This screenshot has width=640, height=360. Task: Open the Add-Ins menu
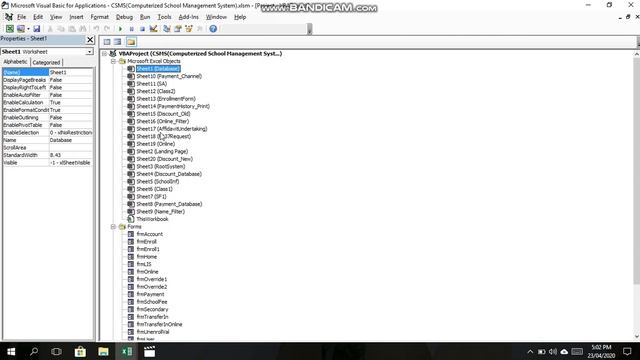[x=189, y=17]
